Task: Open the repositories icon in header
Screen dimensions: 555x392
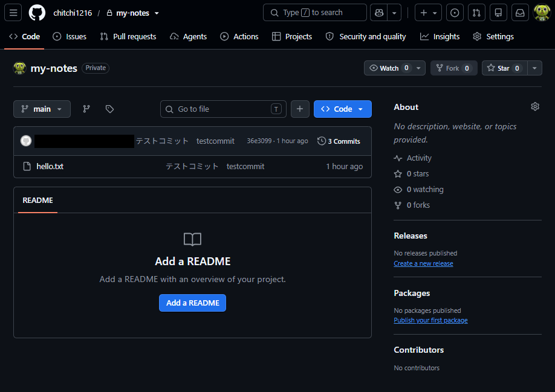Action: tap(498, 13)
